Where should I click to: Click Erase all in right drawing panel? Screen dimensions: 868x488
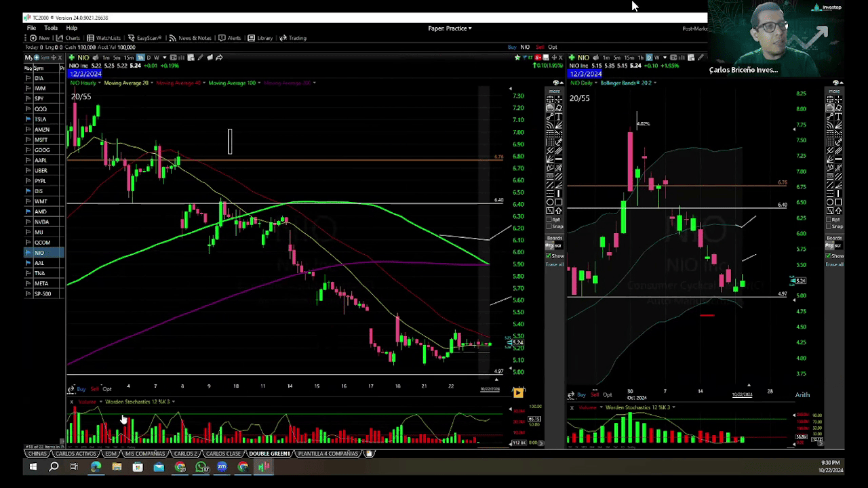point(834,264)
